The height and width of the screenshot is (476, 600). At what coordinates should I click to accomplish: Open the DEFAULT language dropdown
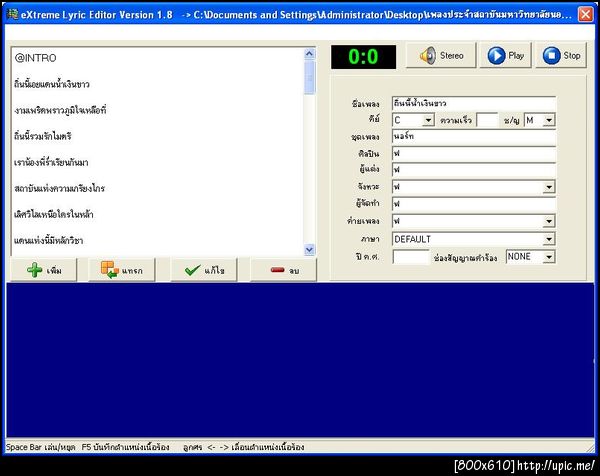point(549,239)
